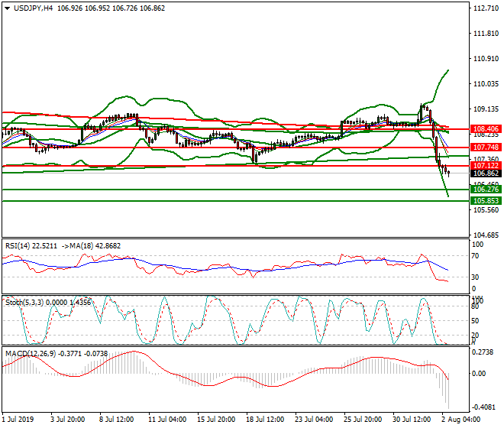Select the green 105.853 price level tag
This screenshot has height=428, width=504.
[486, 201]
